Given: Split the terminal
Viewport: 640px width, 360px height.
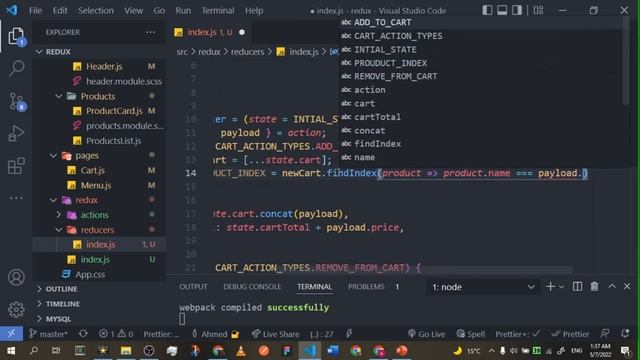Looking at the screenshot, I should pyautogui.click(x=577, y=287).
